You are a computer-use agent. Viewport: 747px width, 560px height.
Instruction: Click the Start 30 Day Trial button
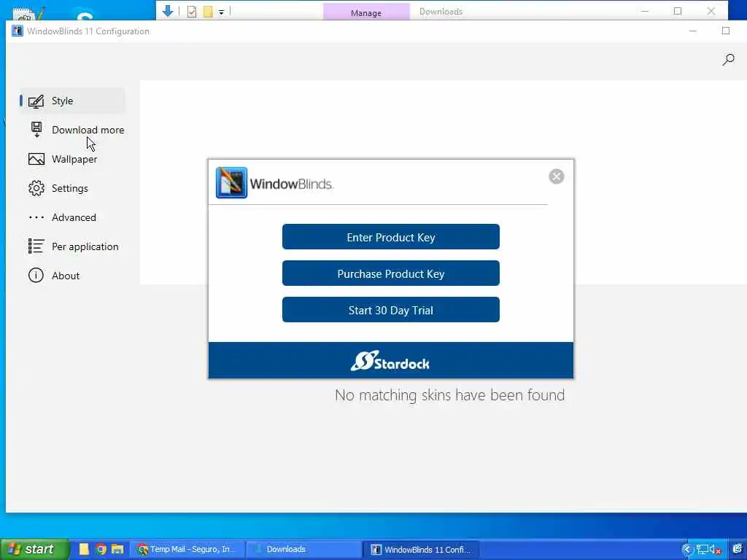coord(391,310)
